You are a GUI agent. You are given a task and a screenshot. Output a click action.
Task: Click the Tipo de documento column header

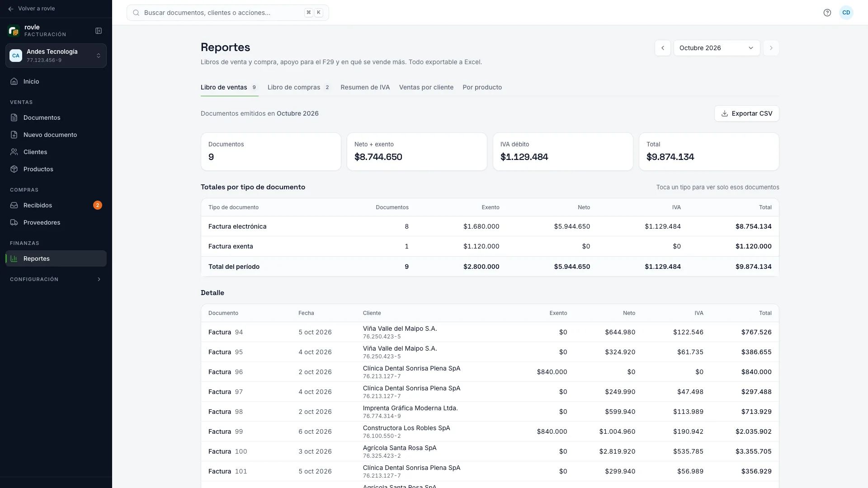click(x=233, y=207)
